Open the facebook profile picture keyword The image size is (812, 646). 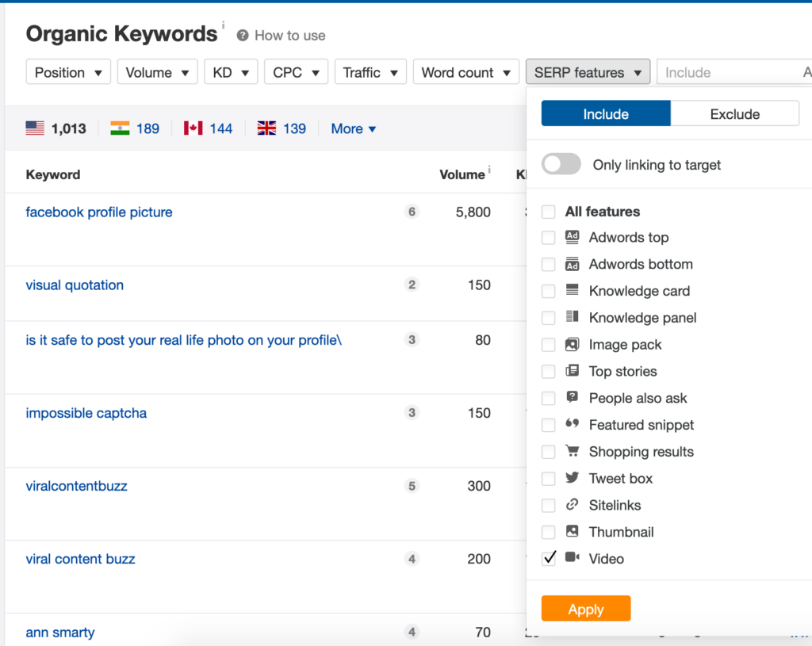point(98,212)
